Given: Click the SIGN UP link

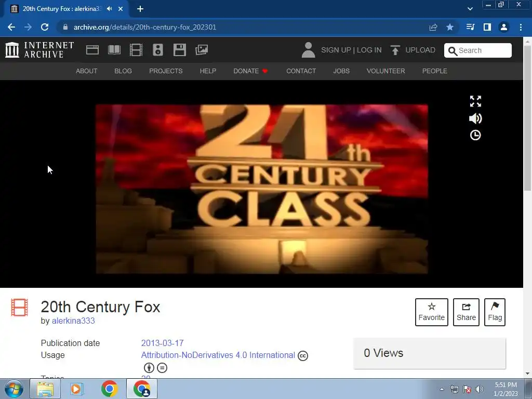Looking at the screenshot, I should coord(336,50).
